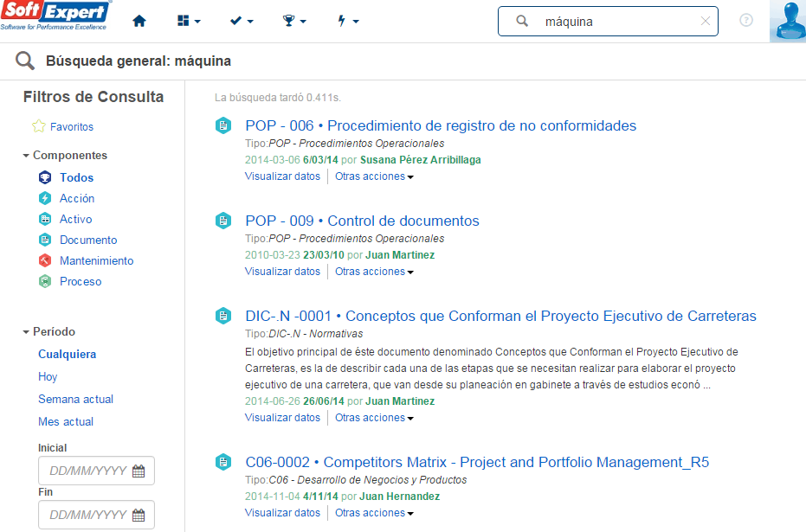Open the components grid menu icon
Image resolution: width=806 pixels, height=532 pixels.
coord(189,21)
